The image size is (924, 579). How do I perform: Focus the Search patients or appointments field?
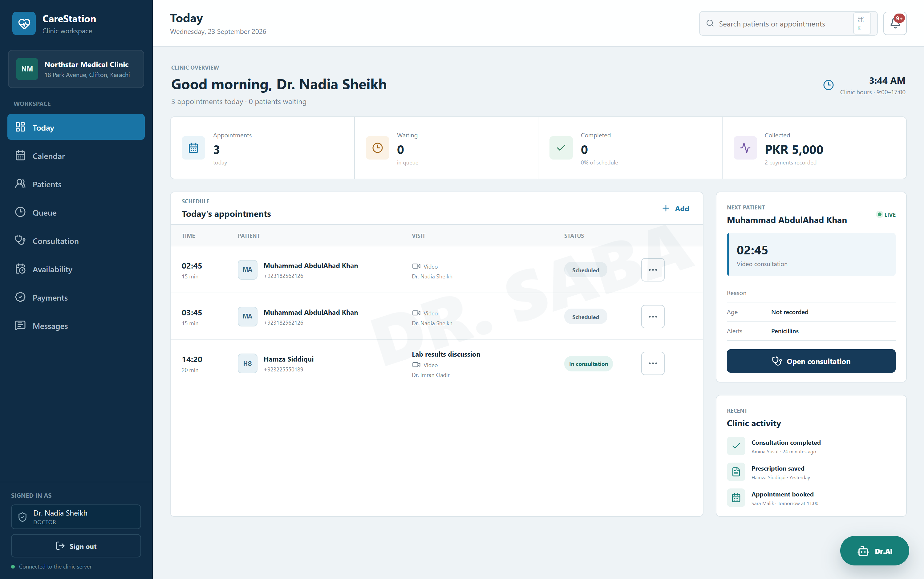click(x=788, y=23)
